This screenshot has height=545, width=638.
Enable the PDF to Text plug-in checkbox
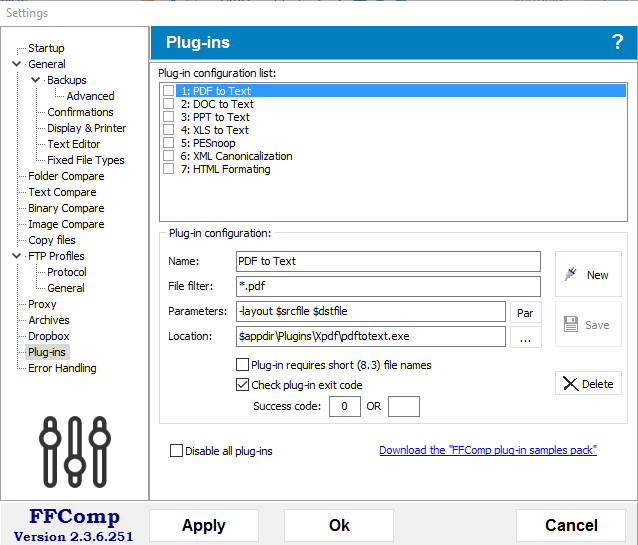pyautogui.click(x=169, y=91)
